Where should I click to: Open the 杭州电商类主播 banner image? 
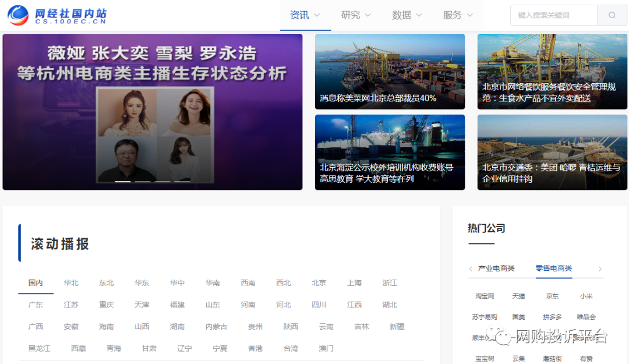click(x=153, y=112)
